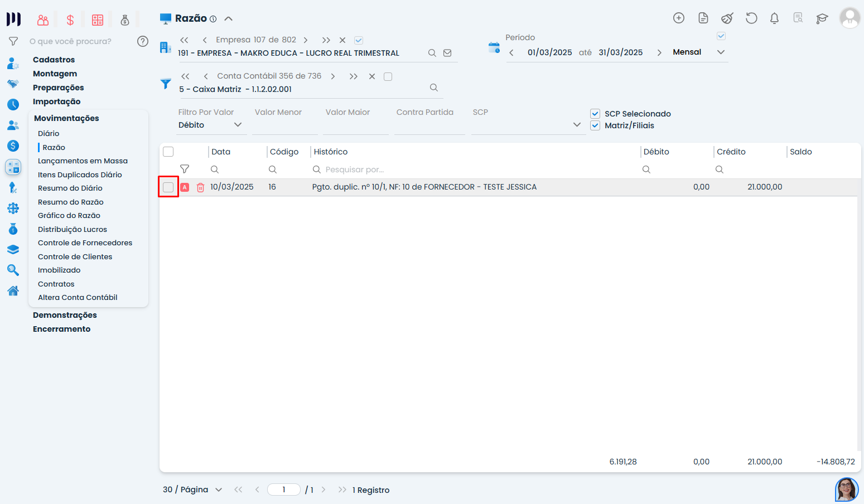Search the Código column magnifier
The height and width of the screenshot is (504, 864).
tap(273, 169)
